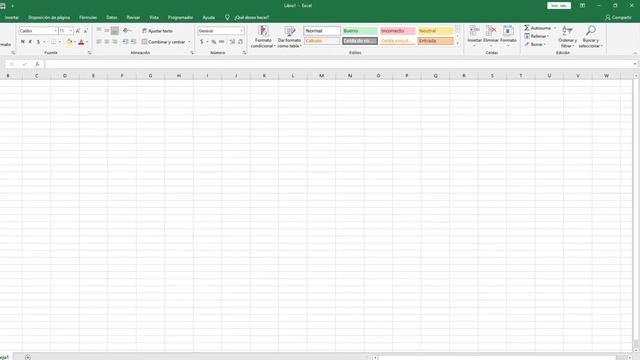Image resolution: width=640 pixels, height=360 pixels.
Task: Open Dar formato como tabla
Action: [289, 37]
